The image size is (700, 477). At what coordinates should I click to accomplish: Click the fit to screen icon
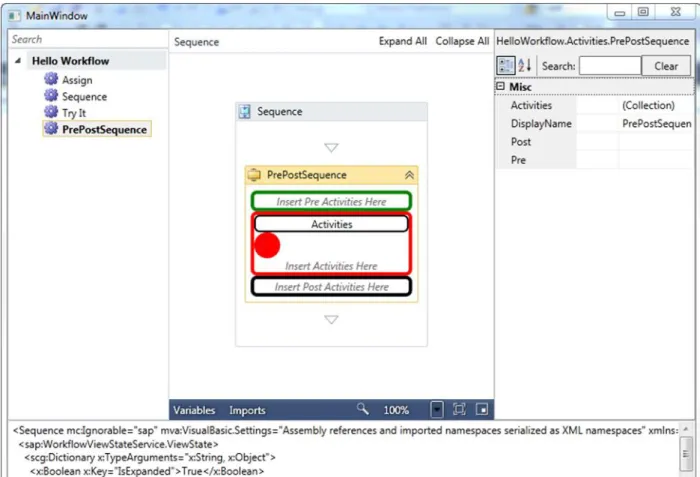point(459,409)
